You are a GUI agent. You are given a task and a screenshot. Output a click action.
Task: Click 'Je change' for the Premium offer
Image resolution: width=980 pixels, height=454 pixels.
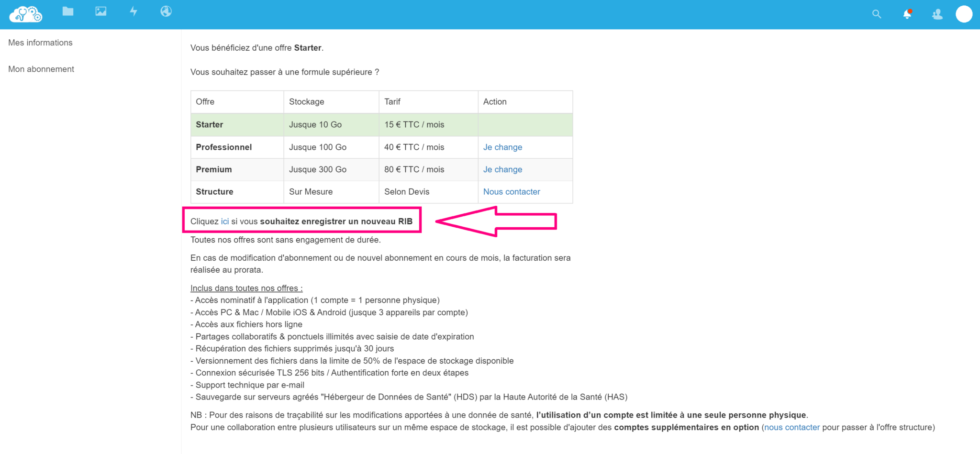(502, 169)
